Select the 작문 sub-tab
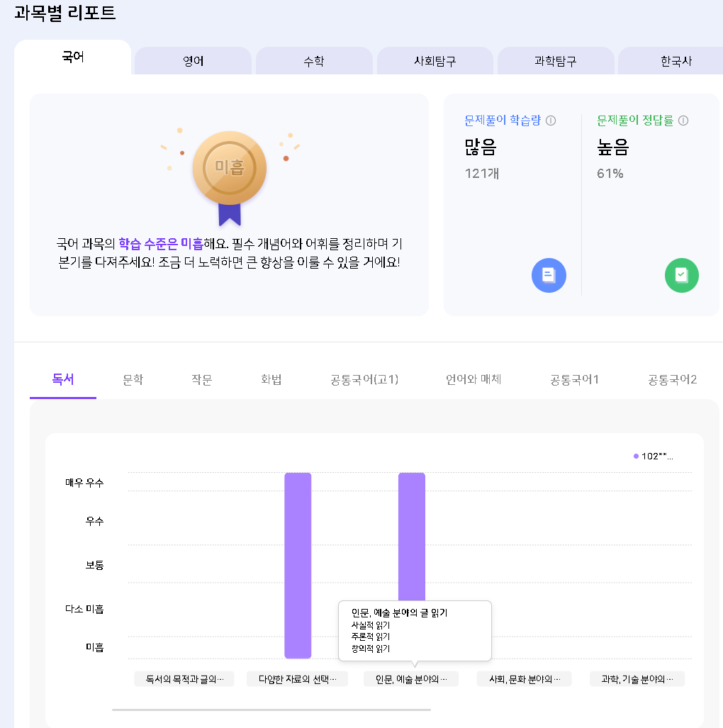Image resolution: width=723 pixels, height=728 pixels. 201,379
